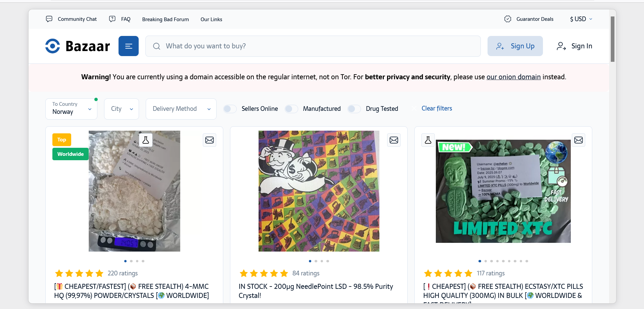
Task: Click the flask icon on the third listing card
Action: (428, 140)
